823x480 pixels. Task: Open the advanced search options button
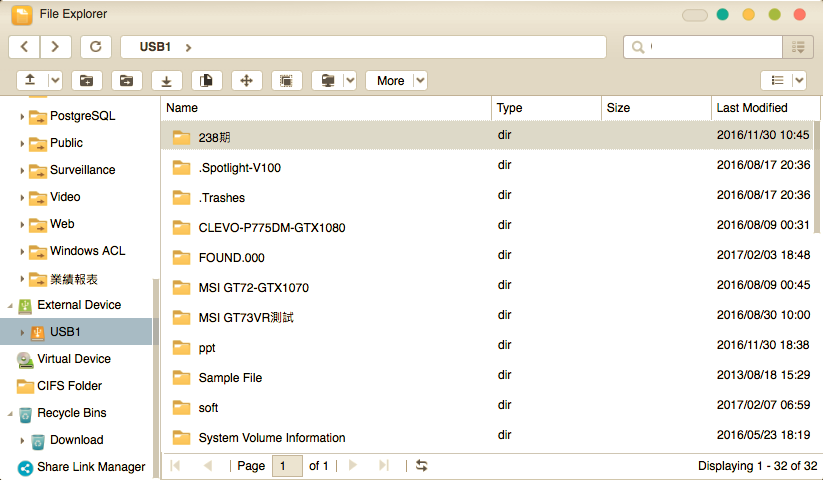[x=798, y=47]
